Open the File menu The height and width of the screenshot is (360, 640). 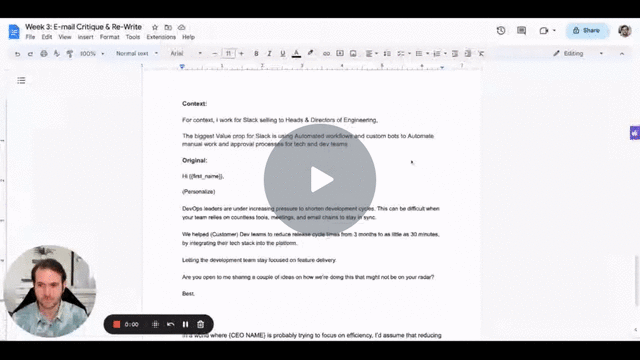tap(30, 37)
